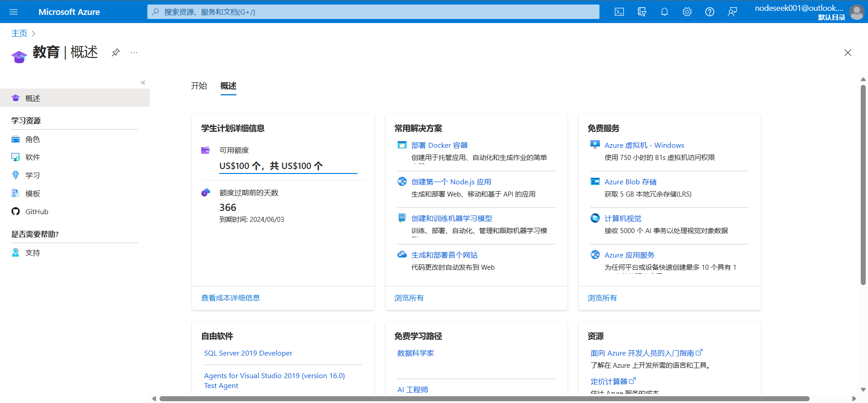868x403 pixels.
Task: Click the Azure App Service icon
Action: point(595,254)
